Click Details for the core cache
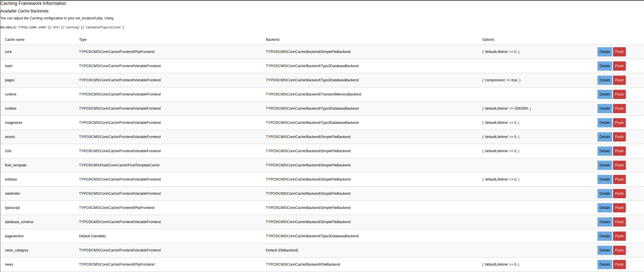 click(605, 52)
